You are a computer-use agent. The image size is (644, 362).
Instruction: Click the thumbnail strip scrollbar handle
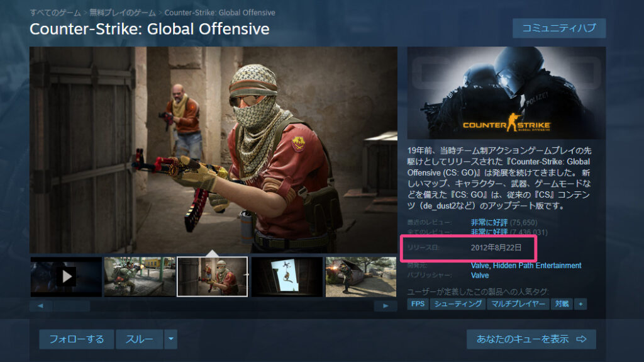(x=71, y=305)
